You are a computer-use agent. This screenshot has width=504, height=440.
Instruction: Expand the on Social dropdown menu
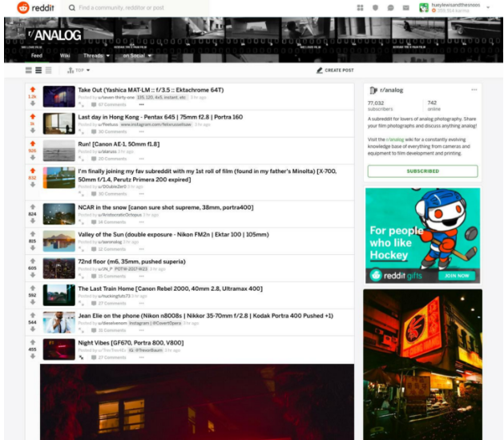137,55
